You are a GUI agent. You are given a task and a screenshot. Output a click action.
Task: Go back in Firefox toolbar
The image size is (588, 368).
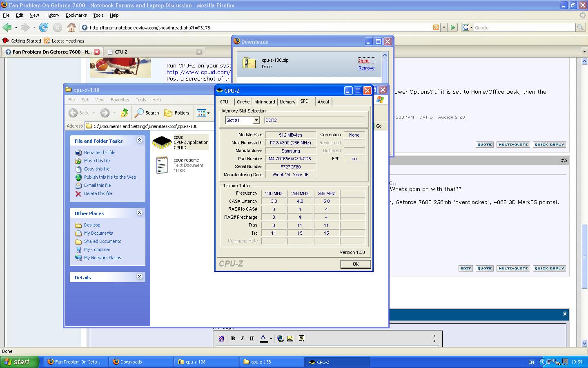click(7, 27)
